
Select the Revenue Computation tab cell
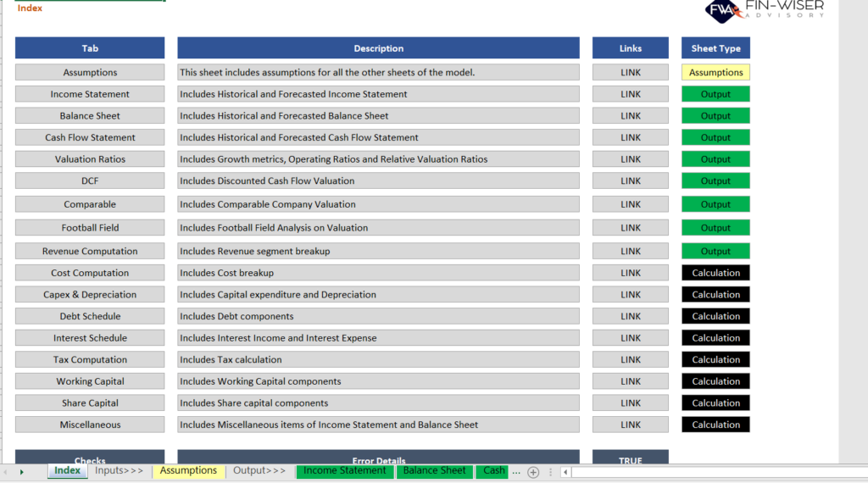(90, 252)
